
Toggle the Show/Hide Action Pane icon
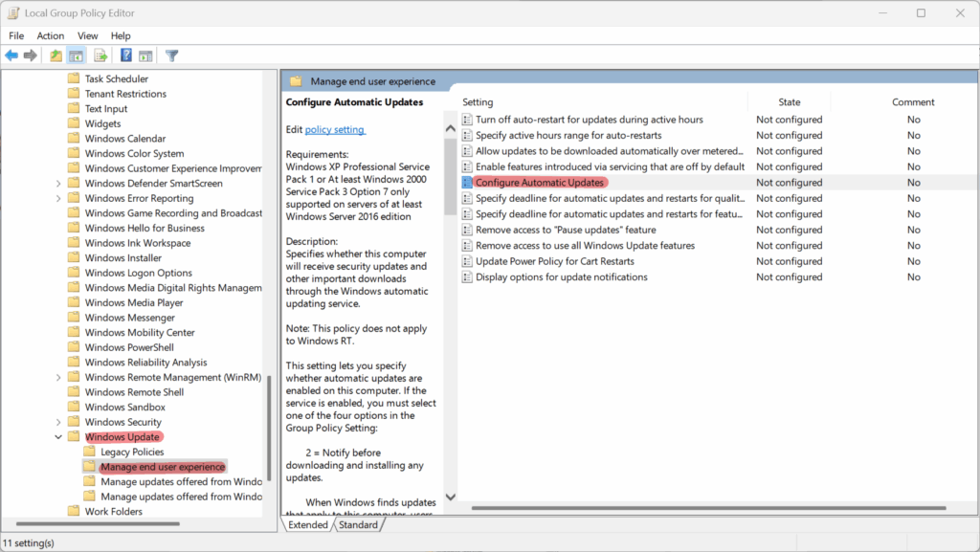tap(145, 55)
